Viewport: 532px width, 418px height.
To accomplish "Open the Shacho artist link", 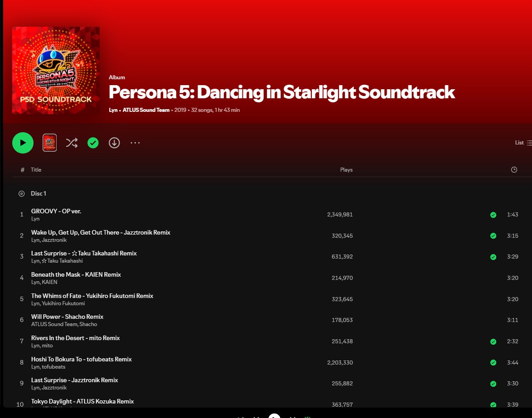I will click(x=88, y=324).
